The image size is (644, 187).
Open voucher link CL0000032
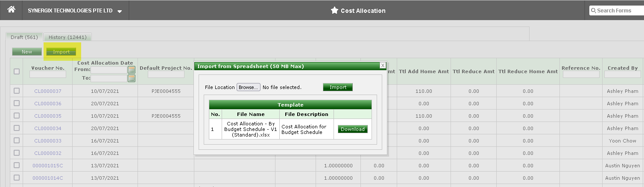(48, 153)
